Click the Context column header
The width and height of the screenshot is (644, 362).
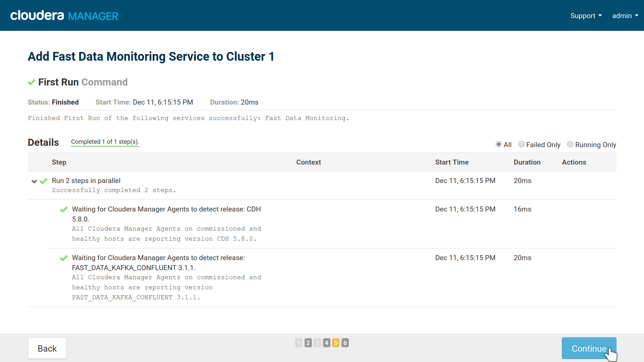[x=309, y=162]
